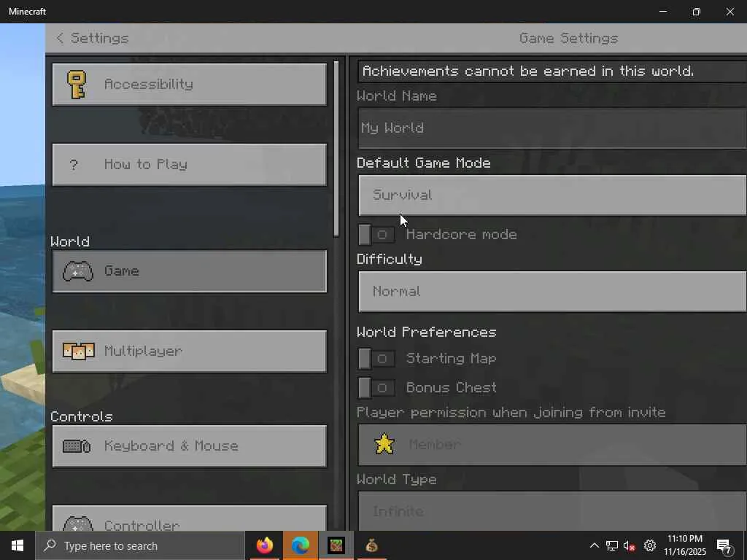Image resolution: width=747 pixels, height=560 pixels.
Task: Open the How to Play section
Action: (189, 165)
